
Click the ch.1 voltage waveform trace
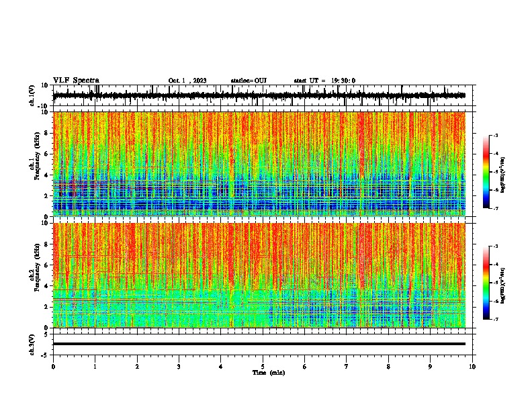259,95
